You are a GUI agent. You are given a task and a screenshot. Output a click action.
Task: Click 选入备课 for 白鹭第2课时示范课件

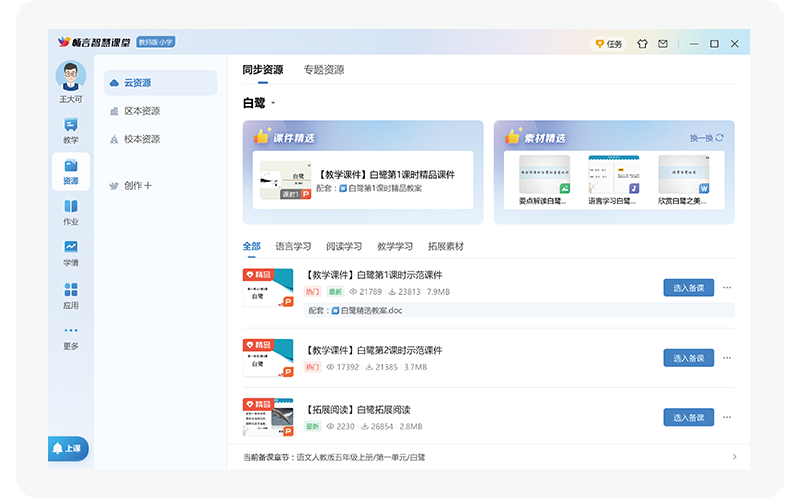click(688, 358)
